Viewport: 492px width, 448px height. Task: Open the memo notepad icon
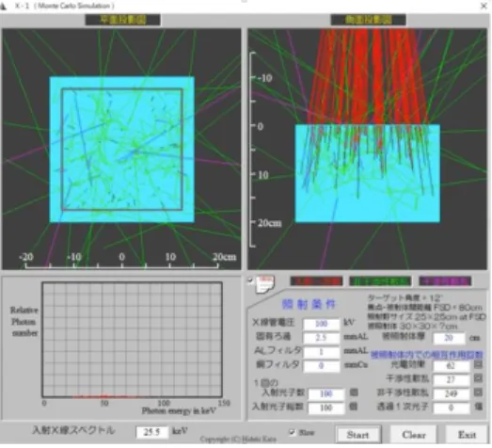click(265, 284)
